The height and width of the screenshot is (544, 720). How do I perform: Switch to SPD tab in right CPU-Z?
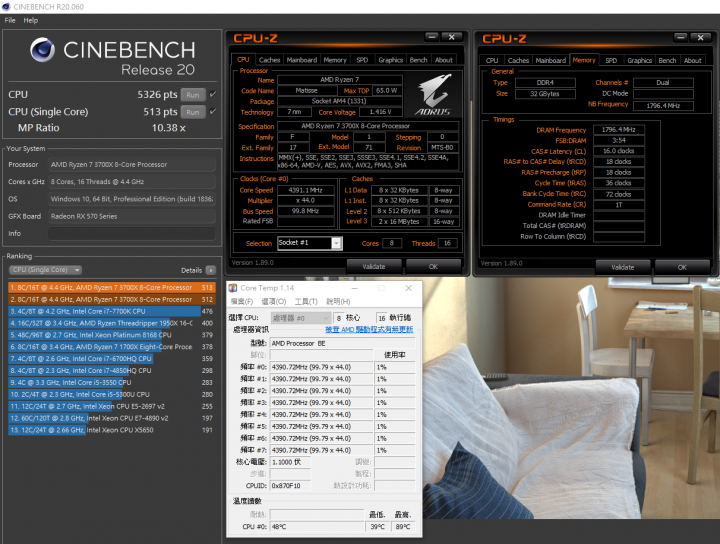click(611, 60)
